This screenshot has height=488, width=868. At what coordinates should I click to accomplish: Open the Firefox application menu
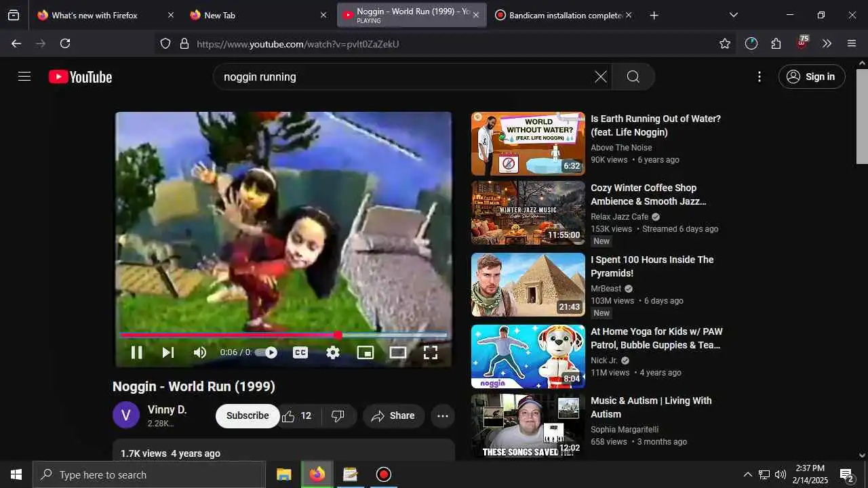pos(852,43)
